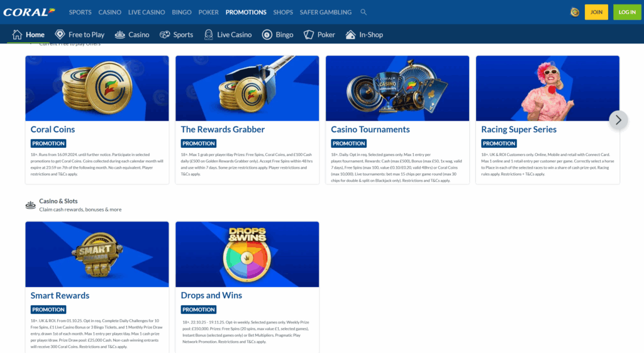Open the Promotions top menu item
The width and height of the screenshot is (644, 353).
[246, 12]
